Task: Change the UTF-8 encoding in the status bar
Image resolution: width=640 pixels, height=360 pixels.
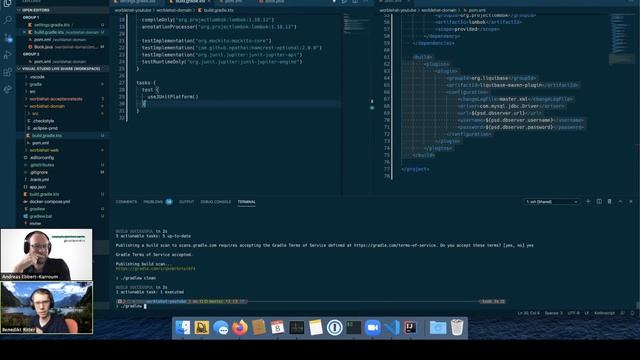Action: coord(573,313)
